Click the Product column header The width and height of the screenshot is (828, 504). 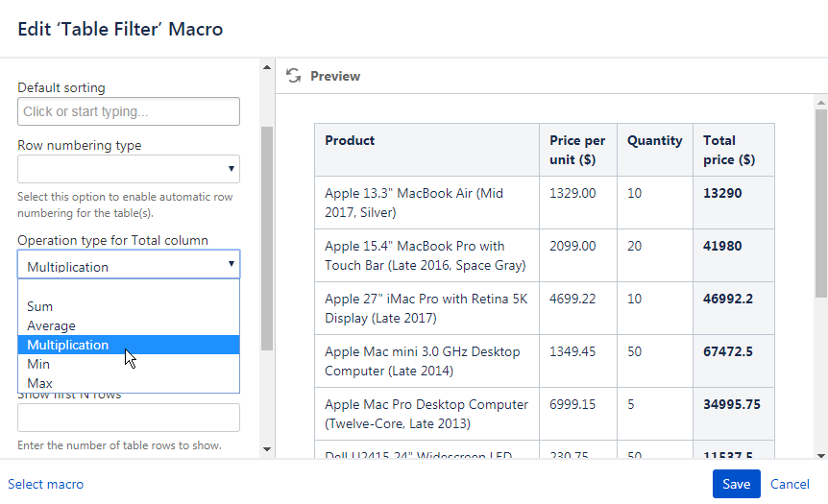pyautogui.click(x=351, y=141)
